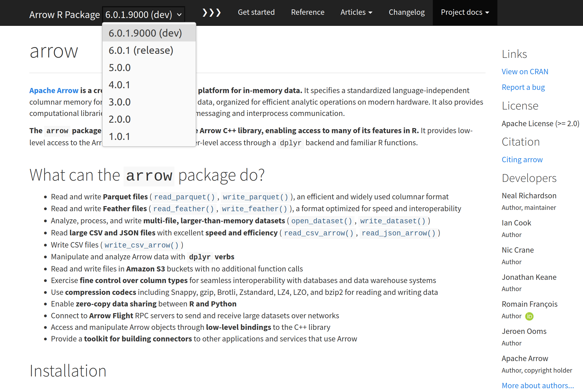Screen dimensions: 583x392
Task: Click the ORCID icon next to Romain François
Action: (529, 316)
